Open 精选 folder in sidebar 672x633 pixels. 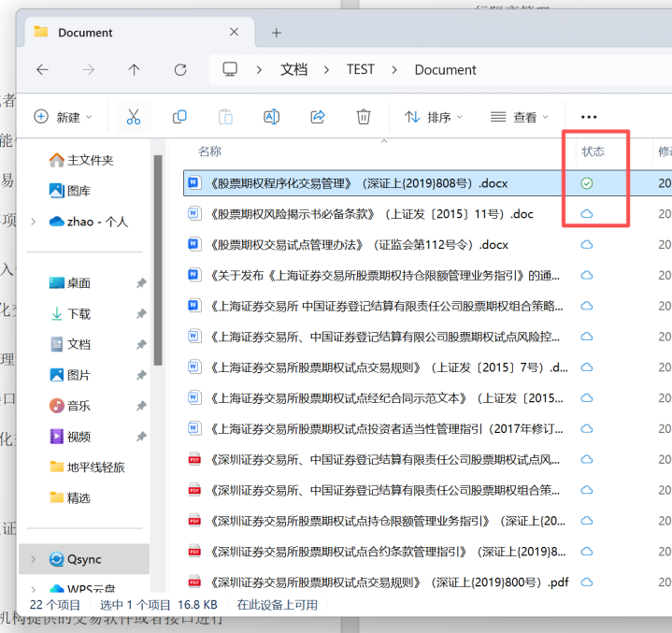tap(70, 498)
